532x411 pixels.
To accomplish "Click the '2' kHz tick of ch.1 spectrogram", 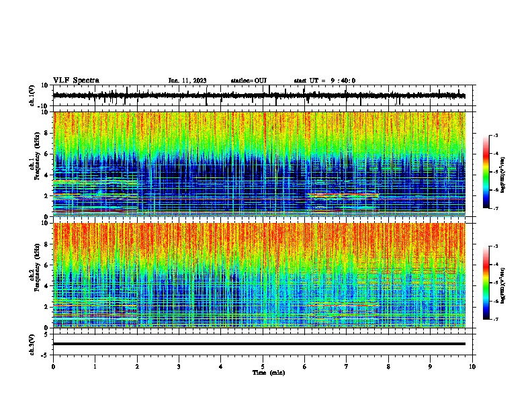I will click(47, 196).
